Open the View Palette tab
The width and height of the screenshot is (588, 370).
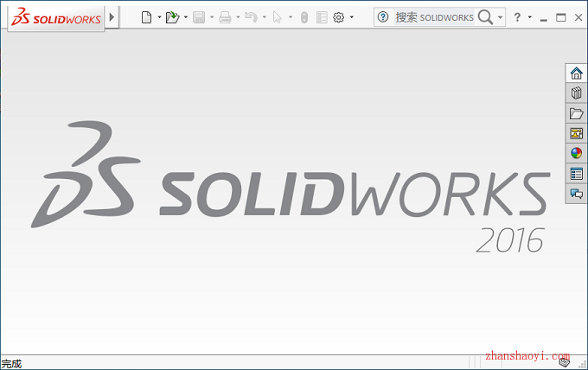[577, 133]
